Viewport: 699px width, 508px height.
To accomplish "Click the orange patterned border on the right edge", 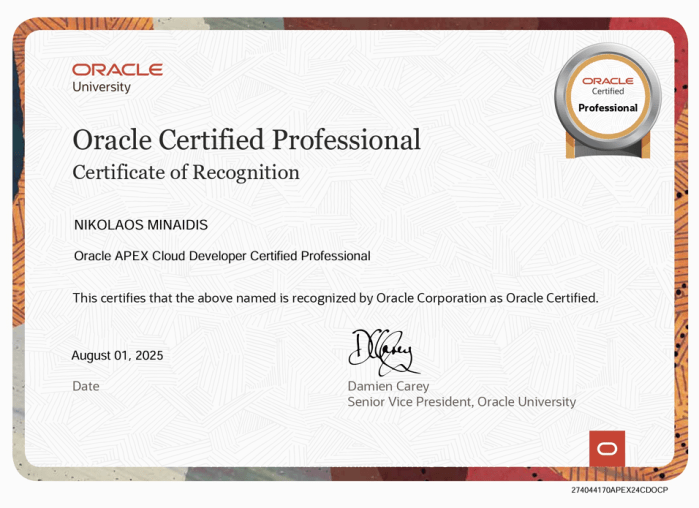I will click(686, 250).
